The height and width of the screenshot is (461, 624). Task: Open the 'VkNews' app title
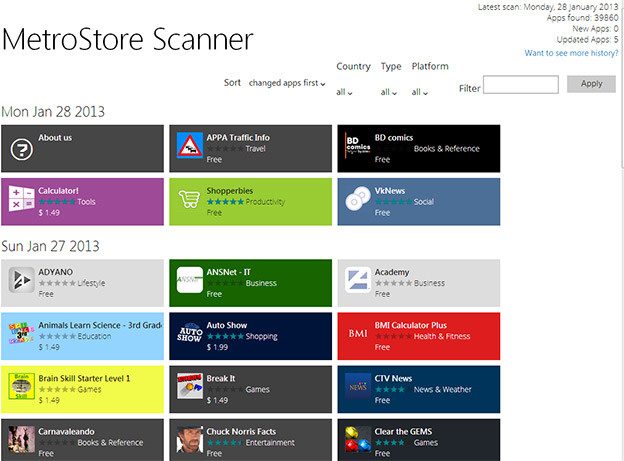point(390,191)
